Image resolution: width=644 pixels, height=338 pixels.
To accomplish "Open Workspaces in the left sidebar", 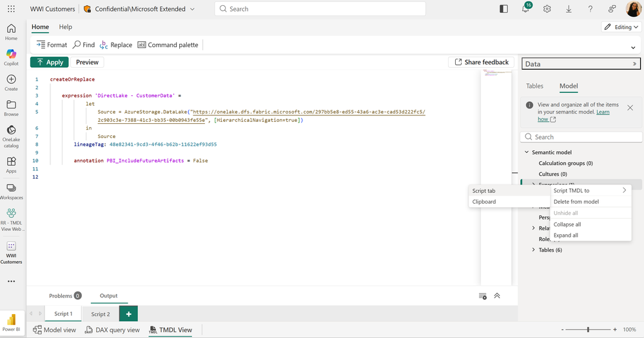I will pos(11,192).
